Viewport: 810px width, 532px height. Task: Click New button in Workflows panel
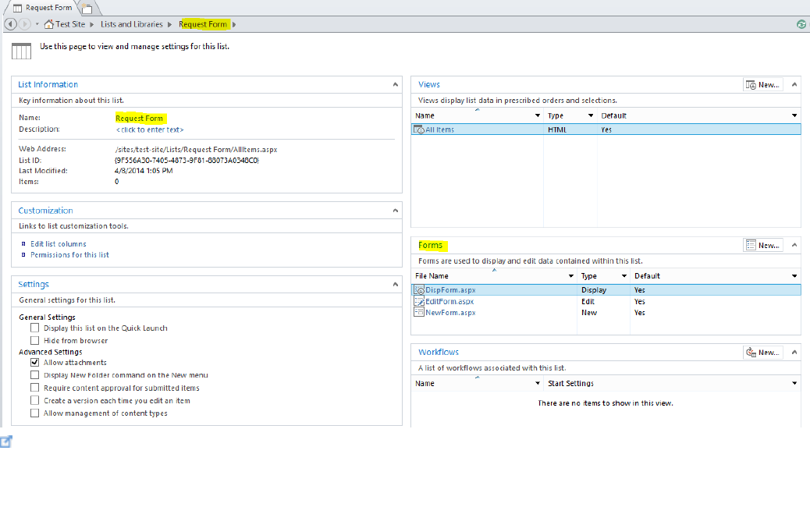[x=763, y=353]
